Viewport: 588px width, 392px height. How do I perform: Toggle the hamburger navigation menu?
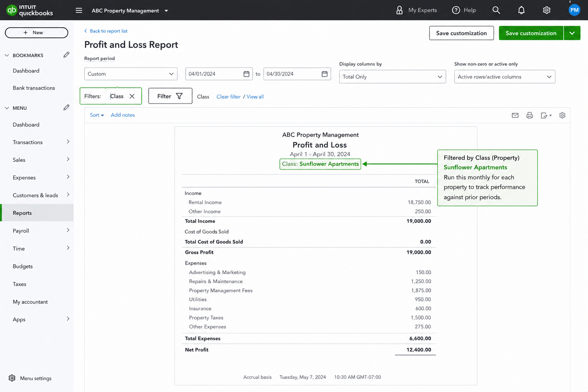pyautogui.click(x=79, y=10)
